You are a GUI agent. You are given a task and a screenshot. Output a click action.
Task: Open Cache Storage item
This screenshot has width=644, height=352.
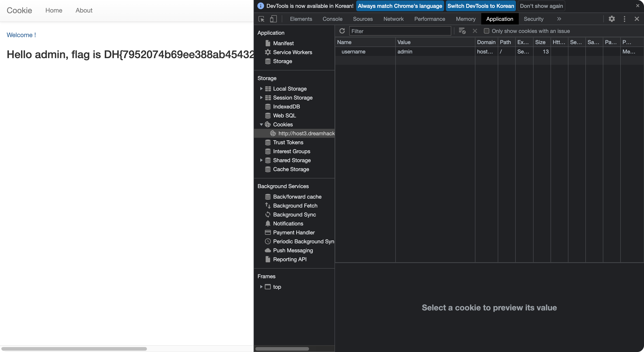pyautogui.click(x=291, y=169)
